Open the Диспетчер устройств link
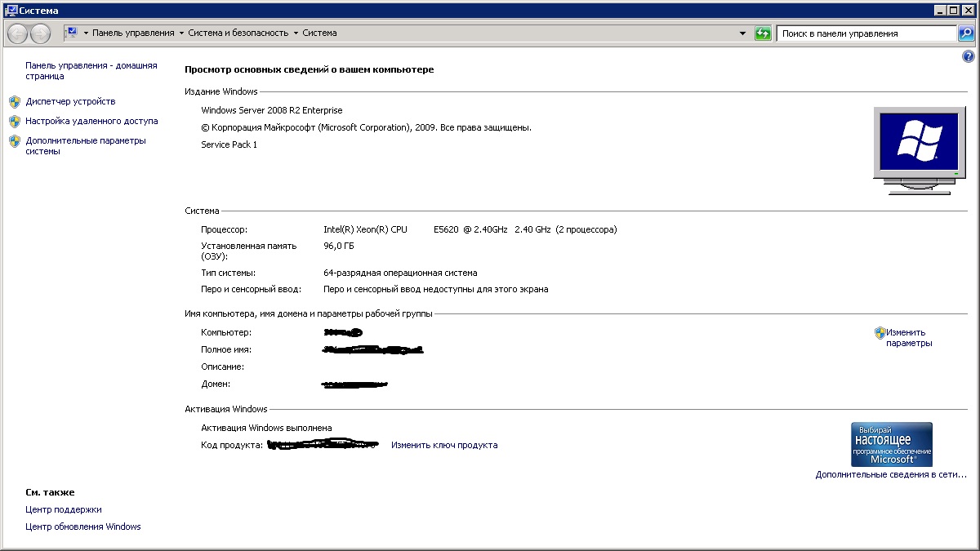 70,102
